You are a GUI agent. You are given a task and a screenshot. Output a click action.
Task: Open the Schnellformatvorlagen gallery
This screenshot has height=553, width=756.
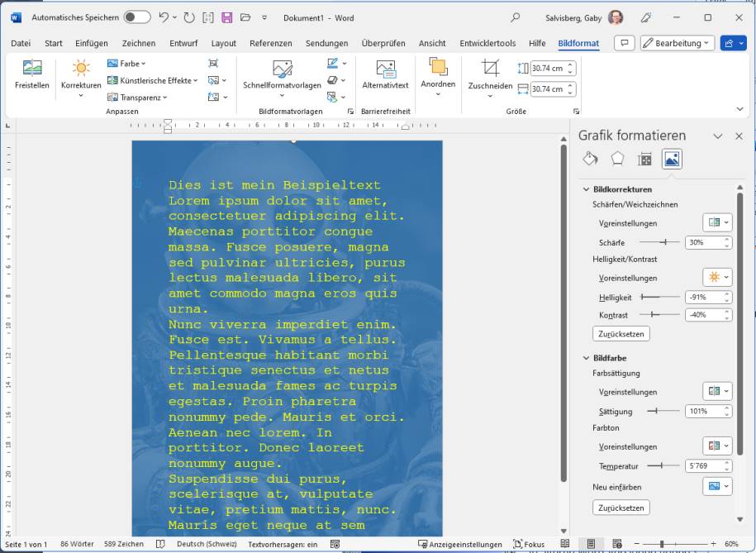click(283, 74)
